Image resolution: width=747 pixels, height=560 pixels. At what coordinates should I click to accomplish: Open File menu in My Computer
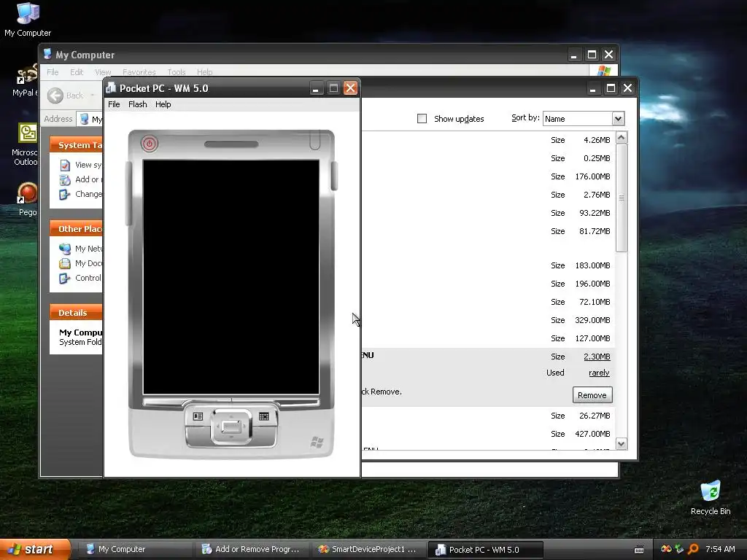pos(53,72)
